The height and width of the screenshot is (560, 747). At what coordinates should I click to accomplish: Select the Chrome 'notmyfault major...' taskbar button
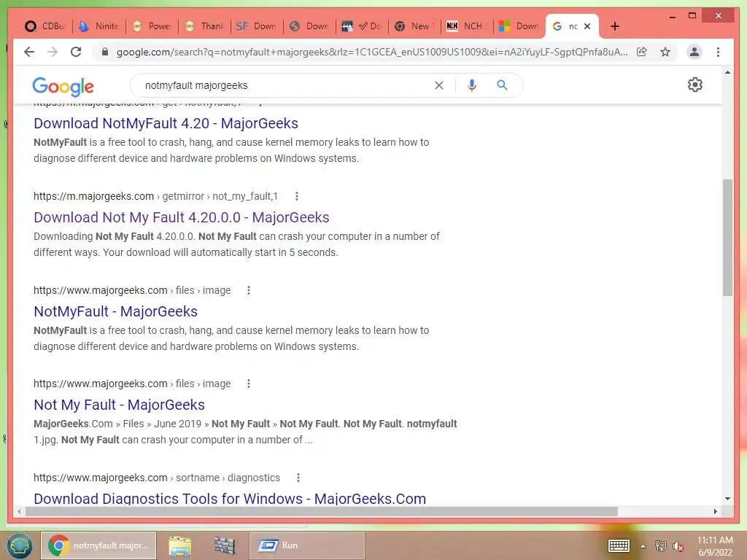[x=98, y=545]
